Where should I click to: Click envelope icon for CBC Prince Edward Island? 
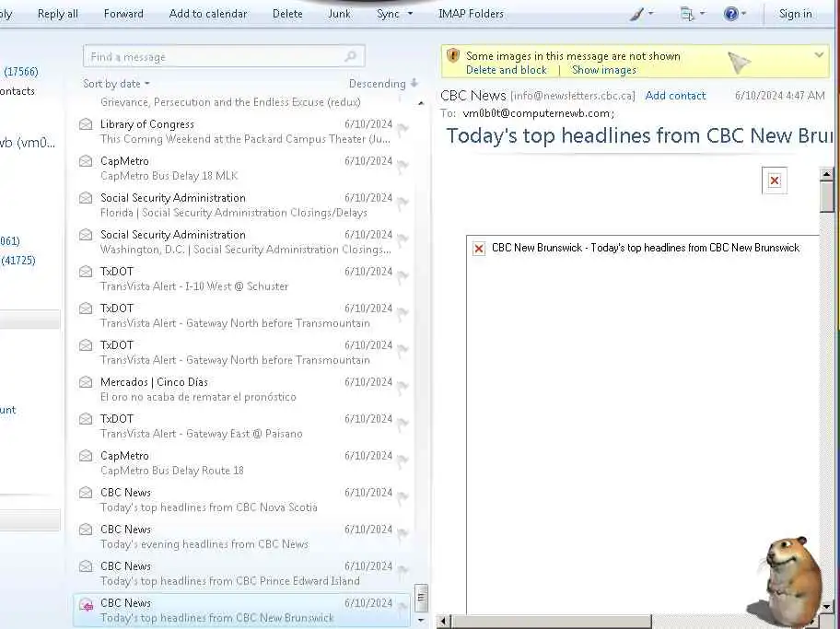point(86,566)
